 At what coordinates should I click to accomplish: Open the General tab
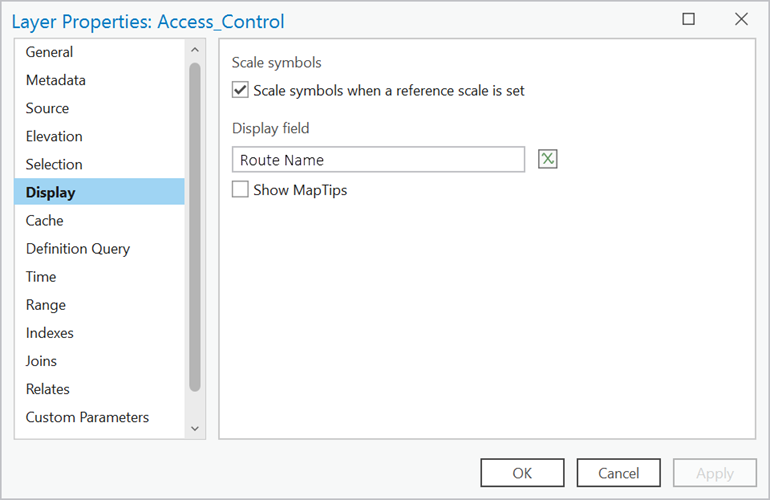pyautogui.click(x=50, y=52)
